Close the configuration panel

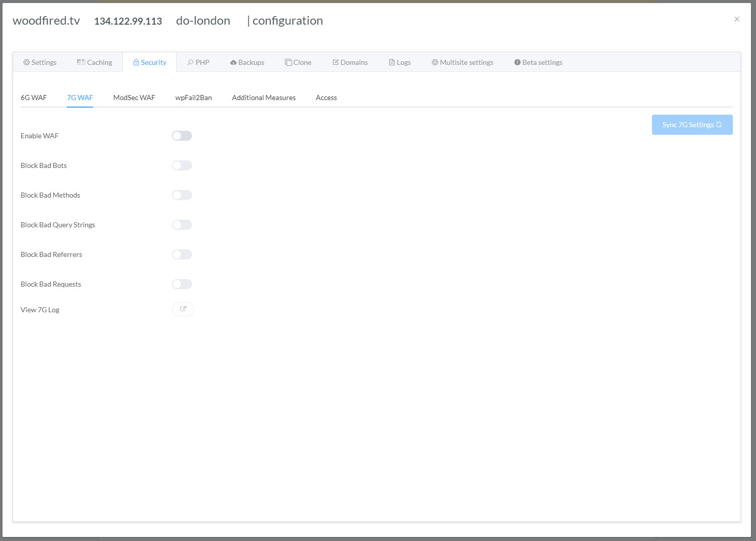(737, 19)
